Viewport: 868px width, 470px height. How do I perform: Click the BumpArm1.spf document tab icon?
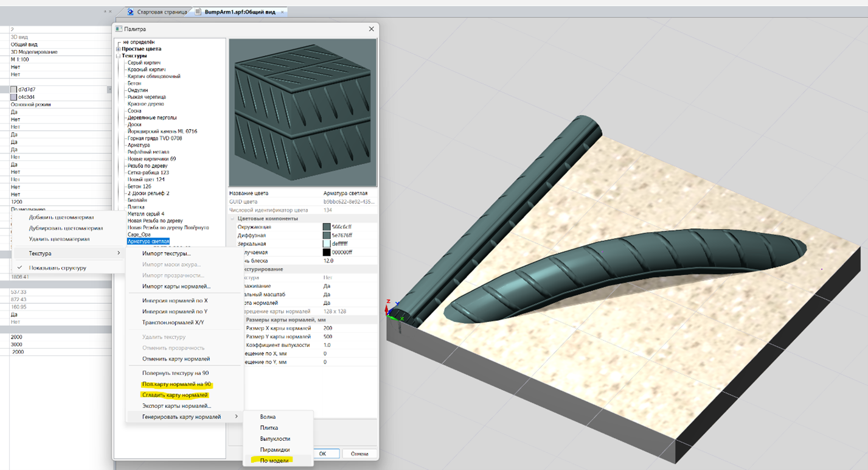point(198,12)
